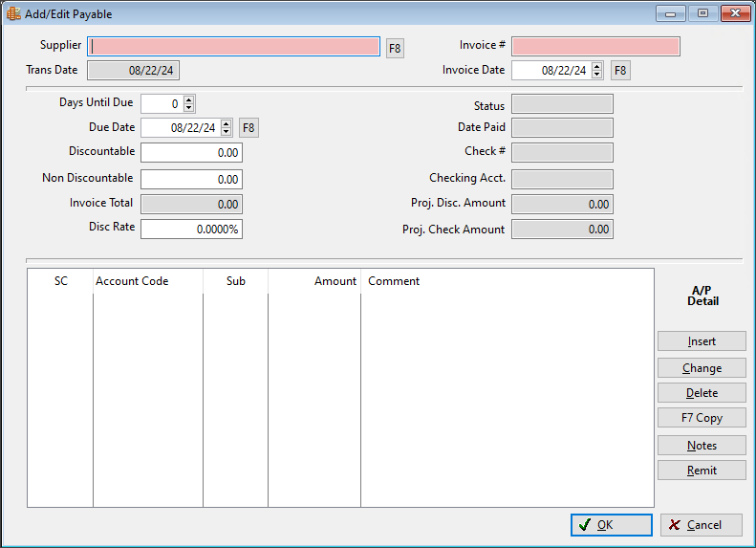Click the Change button
The height and width of the screenshot is (548, 756).
click(x=702, y=368)
